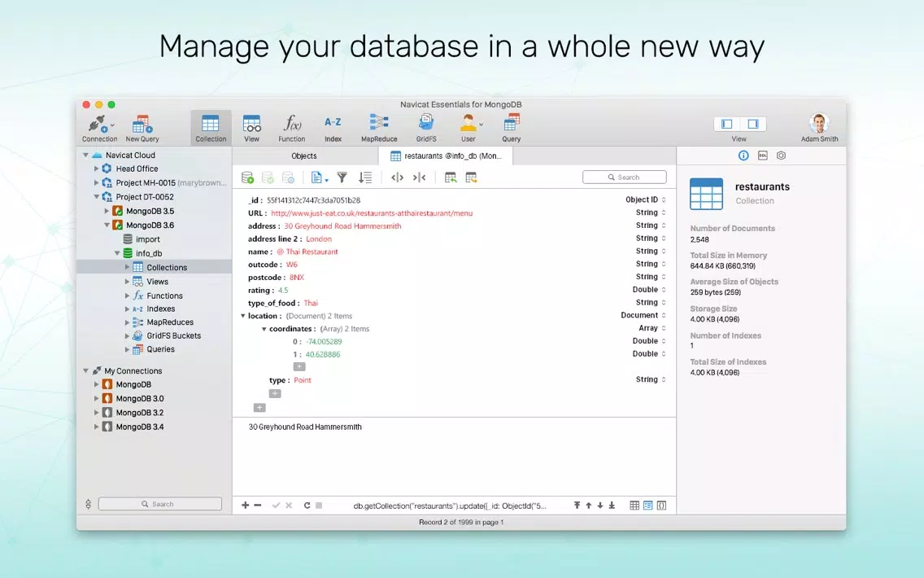Select MongoDB 3.2 connection
Image resolution: width=924 pixels, height=578 pixels.
click(x=140, y=413)
